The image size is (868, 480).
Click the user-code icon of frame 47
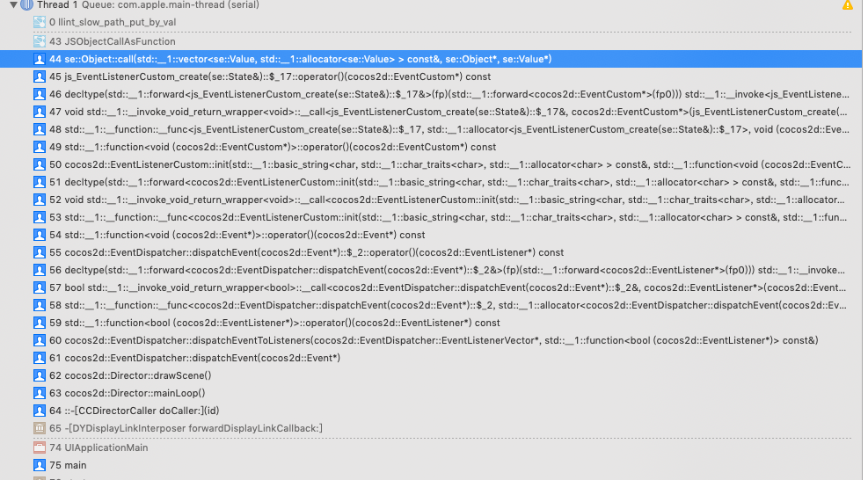tap(40, 112)
